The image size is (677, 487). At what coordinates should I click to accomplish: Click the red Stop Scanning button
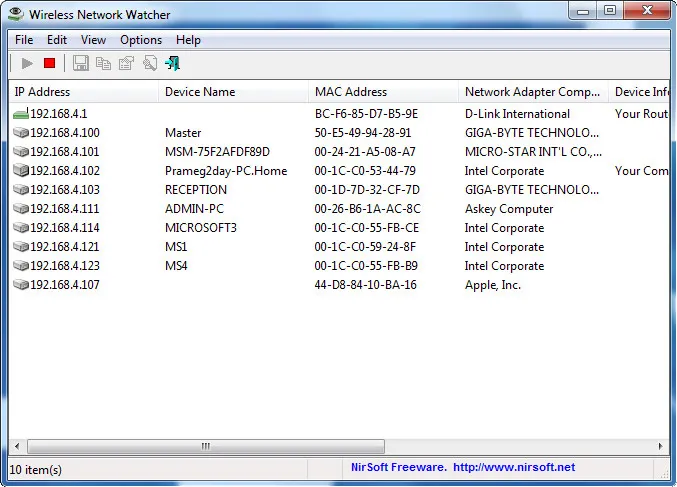click(x=50, y=63)
